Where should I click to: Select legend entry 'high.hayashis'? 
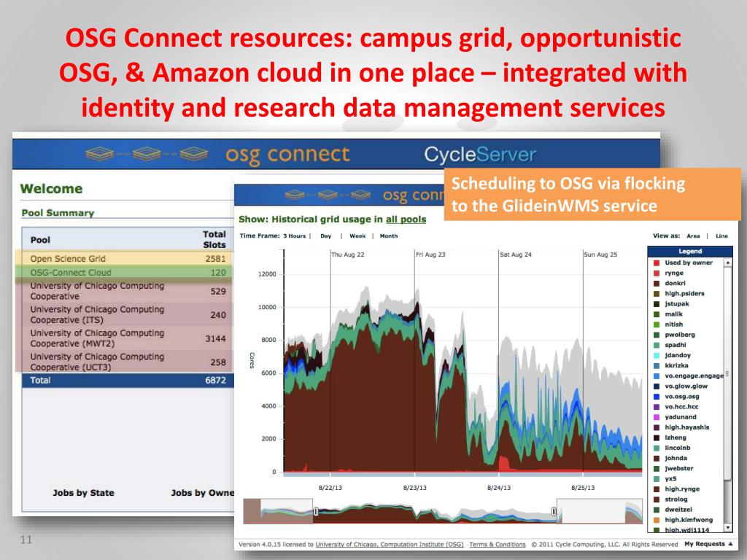pos(687,427)
